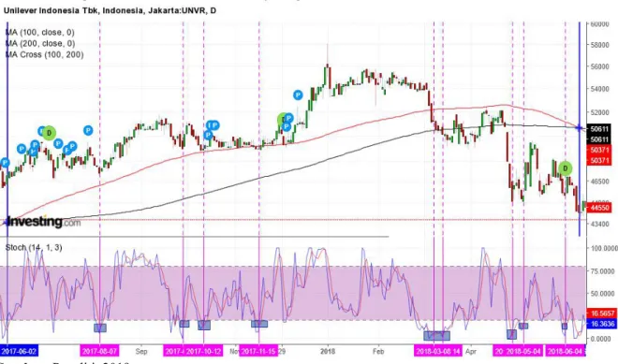The width and height of the screenshot is (618, 364).
Task: Click the green D marker near June 2018
Action: point(566,168)
